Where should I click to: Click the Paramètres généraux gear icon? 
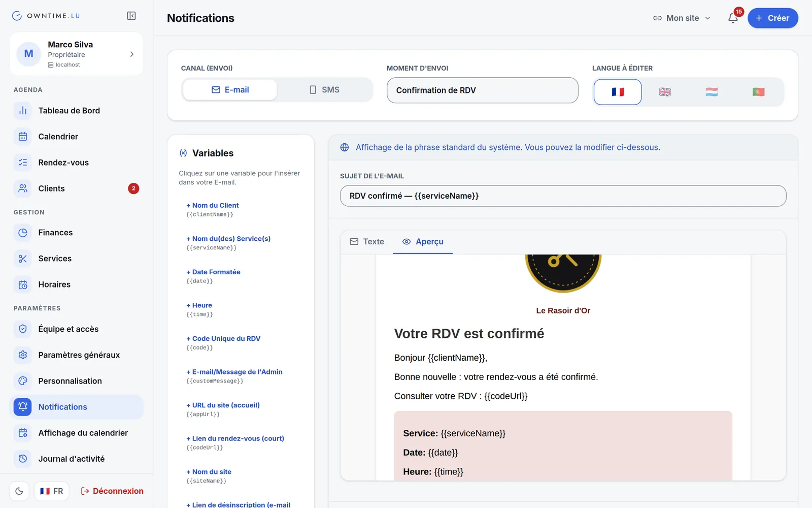[23, 355]
